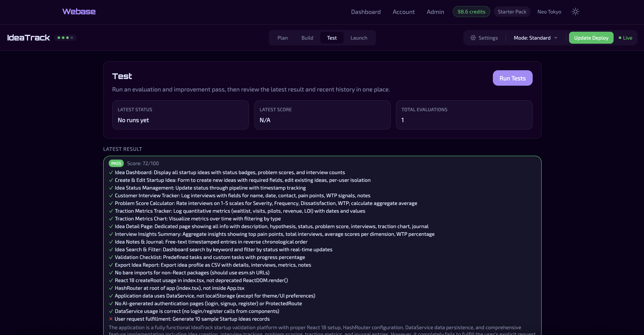
Task: Click the green Live indicator
Action: 626,37
